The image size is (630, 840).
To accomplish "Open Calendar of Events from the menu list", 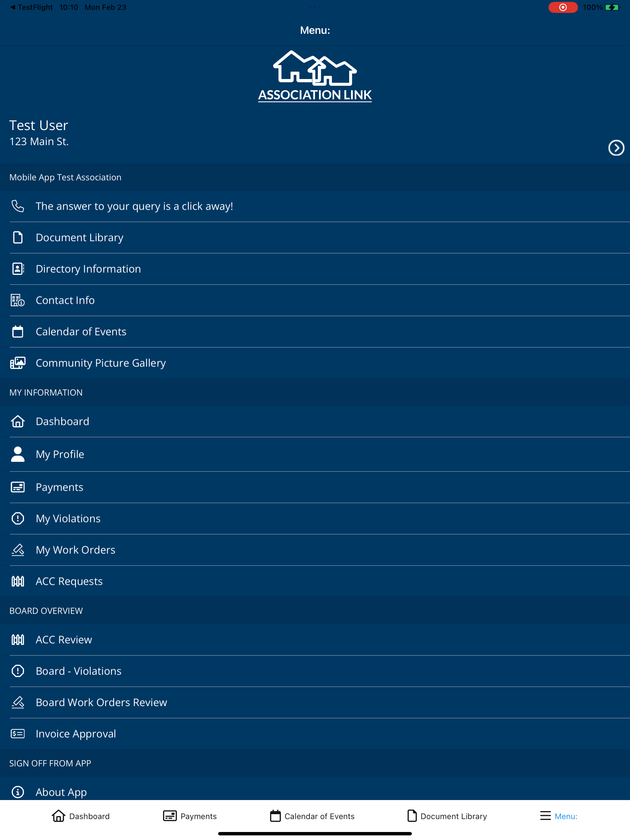I will (x=315, y=331).
